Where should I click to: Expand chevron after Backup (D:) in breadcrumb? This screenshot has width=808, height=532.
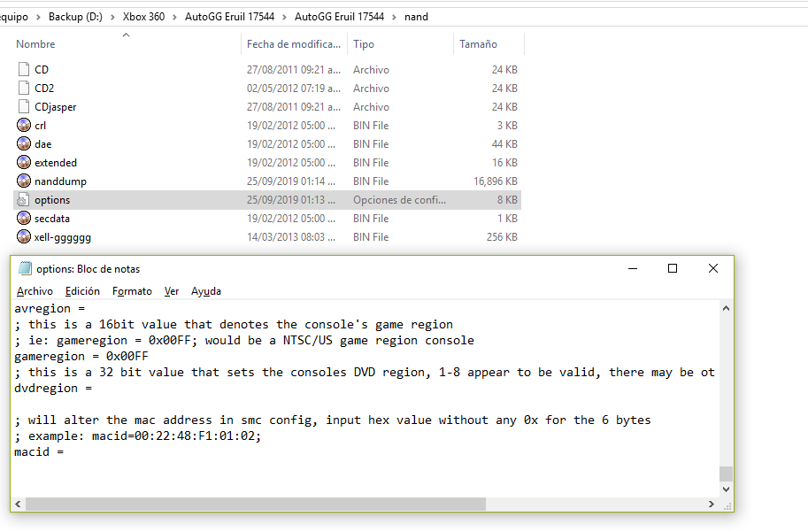112,17
